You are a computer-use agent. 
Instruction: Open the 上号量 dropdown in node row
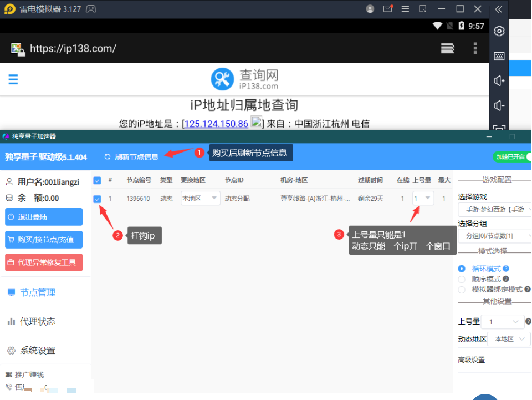pos(423,198)
